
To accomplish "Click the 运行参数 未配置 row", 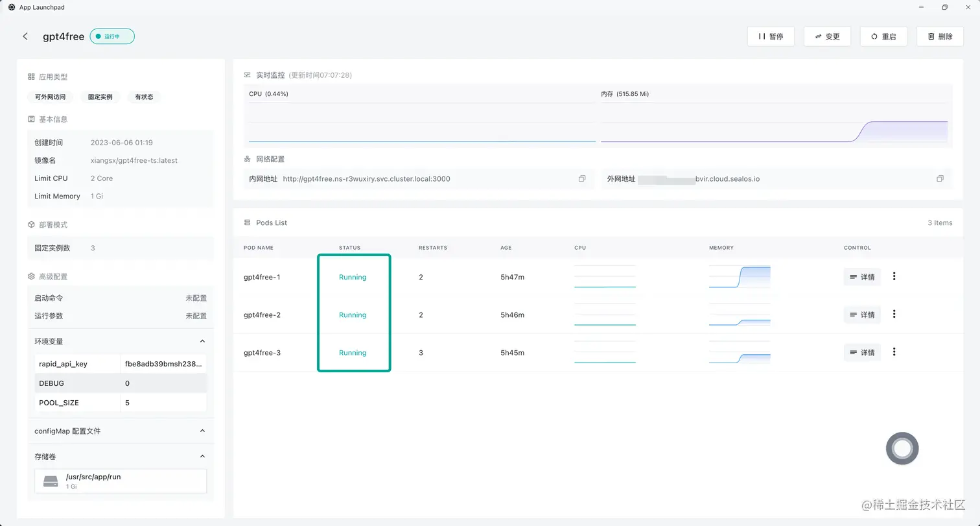I will (121, 316).
